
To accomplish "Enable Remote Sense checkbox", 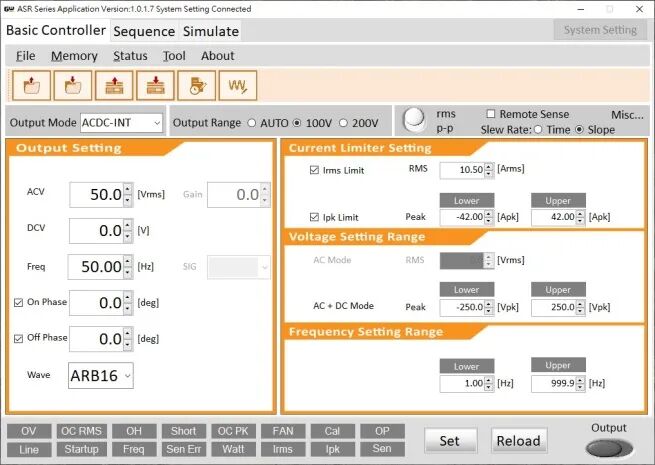I will (x=491, y=114).
